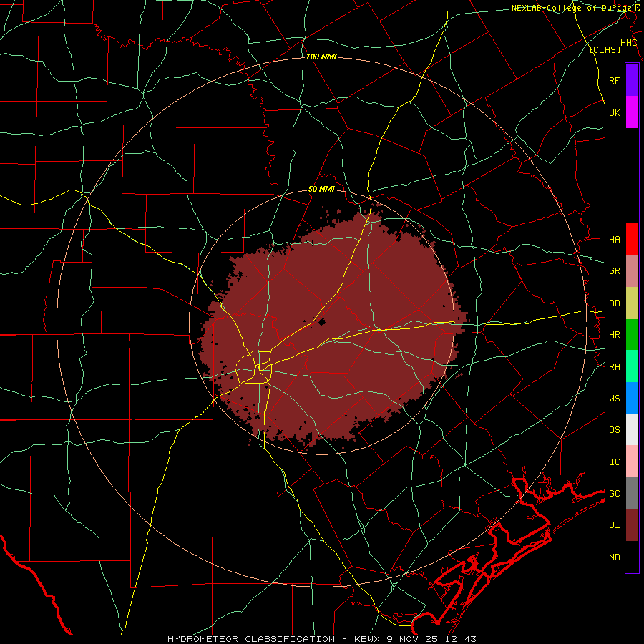The image size is (644, 644).
Task: Click the BD legend label
Action: [614, 303]
